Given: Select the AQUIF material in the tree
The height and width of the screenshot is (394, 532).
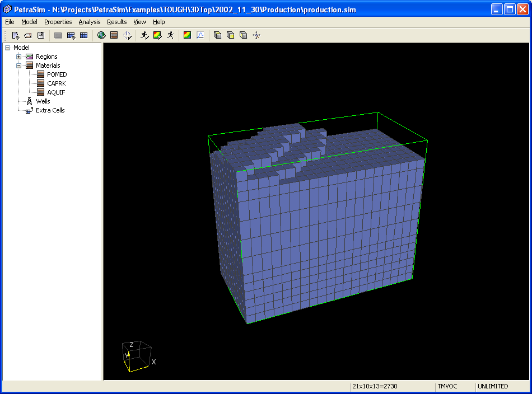Looking at the screenshot, I should pyautogui.click(x=56, y=92).
